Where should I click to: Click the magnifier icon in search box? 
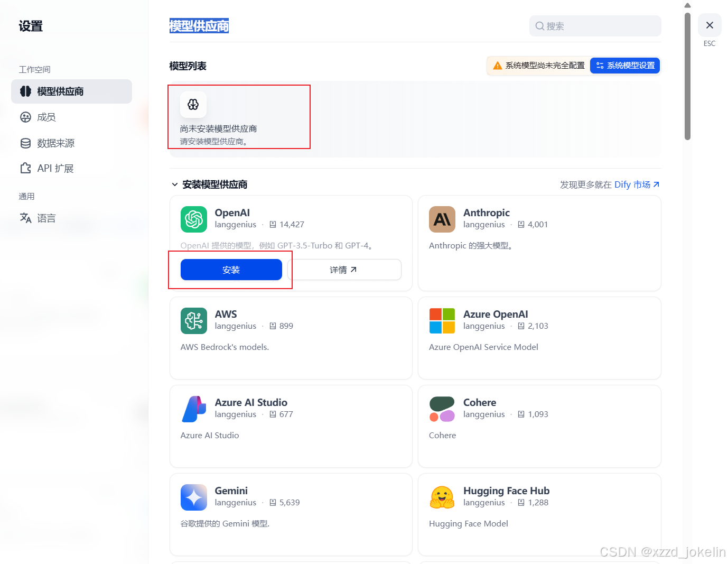click(x=539, y=26)
